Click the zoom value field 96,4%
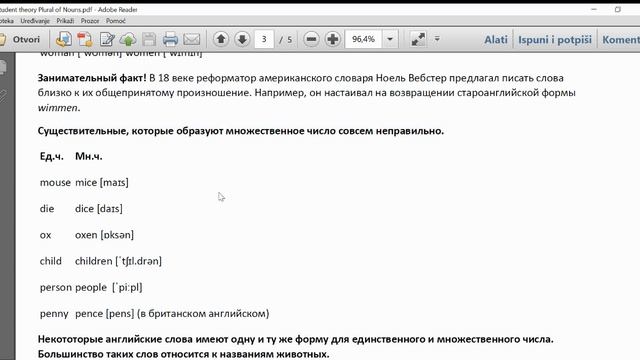 tap(363, 39)
